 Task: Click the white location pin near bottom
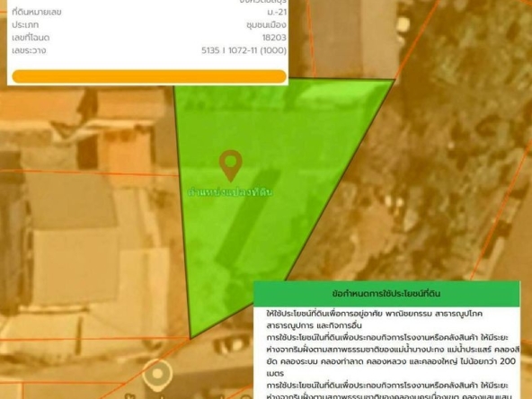pyautogui.click(x=157, y=375)
